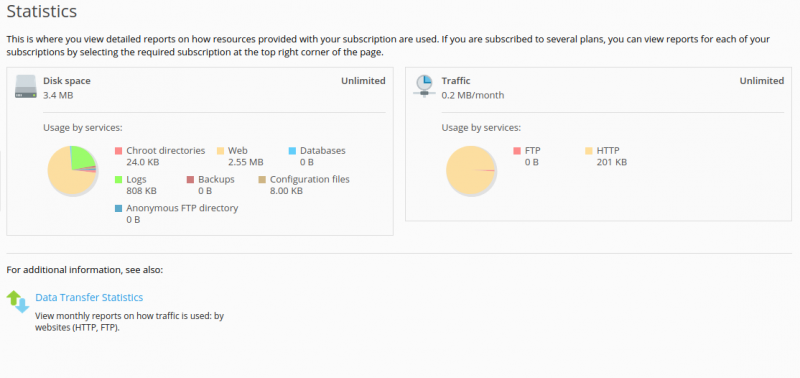Click the FTP label in traffic legend
800x378 pixels.
[533, 151]
